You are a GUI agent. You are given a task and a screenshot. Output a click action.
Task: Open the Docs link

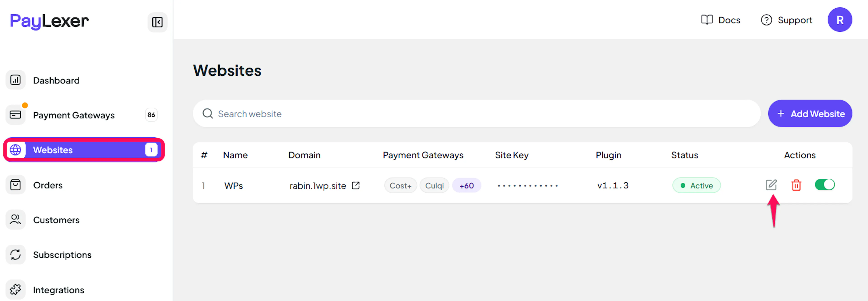click(720, 20)
